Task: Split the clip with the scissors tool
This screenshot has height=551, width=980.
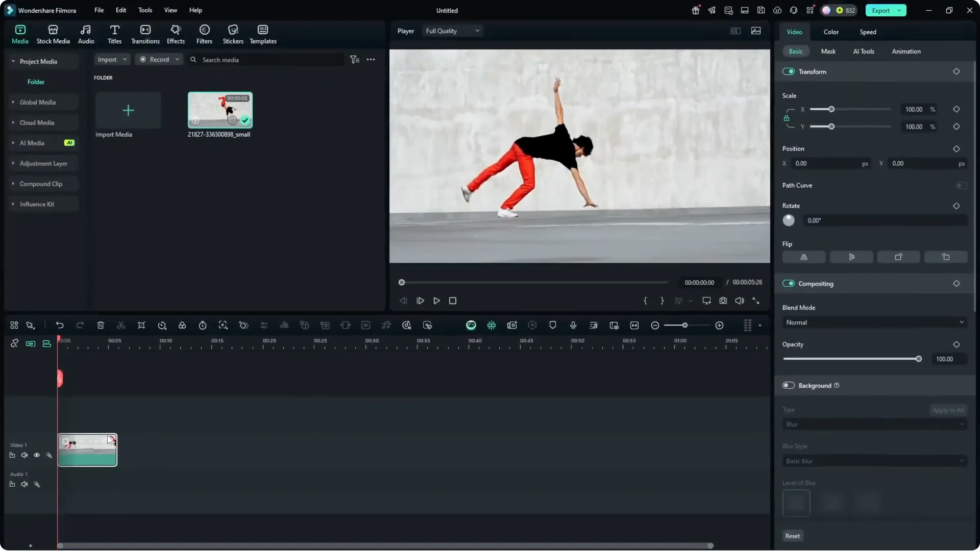Action: [121, 325]
